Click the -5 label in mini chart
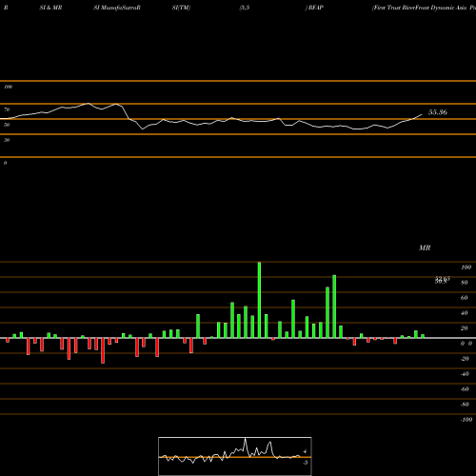The image size is (476, 476). point(306,463)
